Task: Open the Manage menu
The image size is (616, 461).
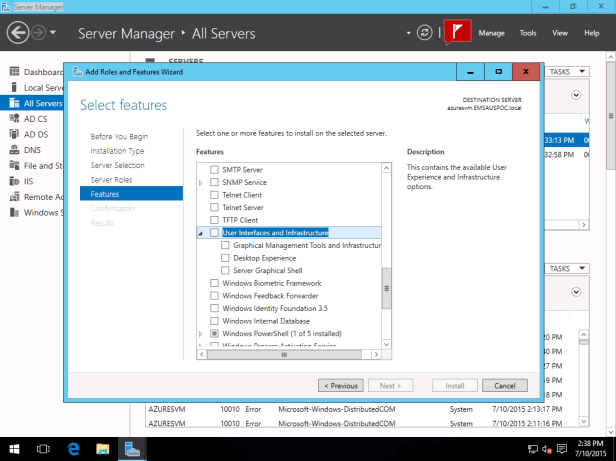Action: click(491, 33)
